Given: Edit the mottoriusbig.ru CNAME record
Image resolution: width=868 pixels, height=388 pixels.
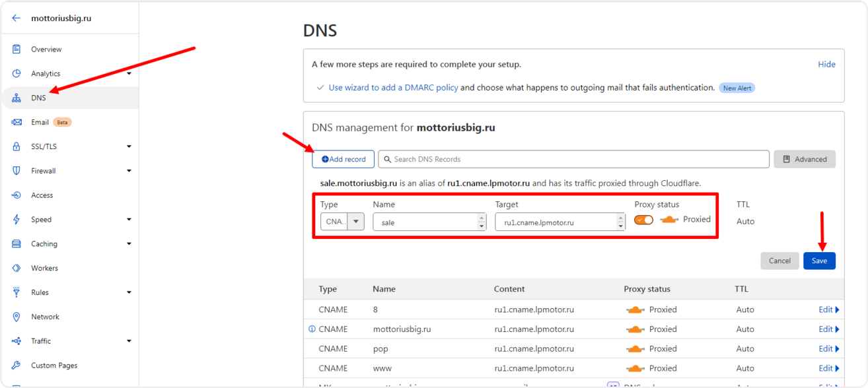Looking at the screenshot, I should pos(828,329).
